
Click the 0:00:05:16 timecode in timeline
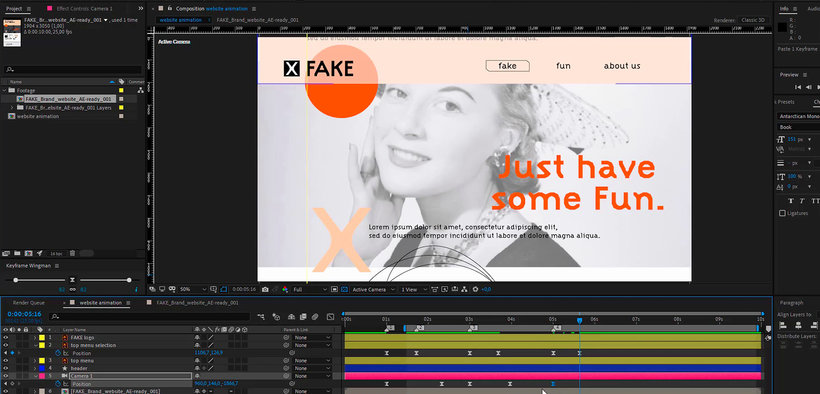coord(24,314)
